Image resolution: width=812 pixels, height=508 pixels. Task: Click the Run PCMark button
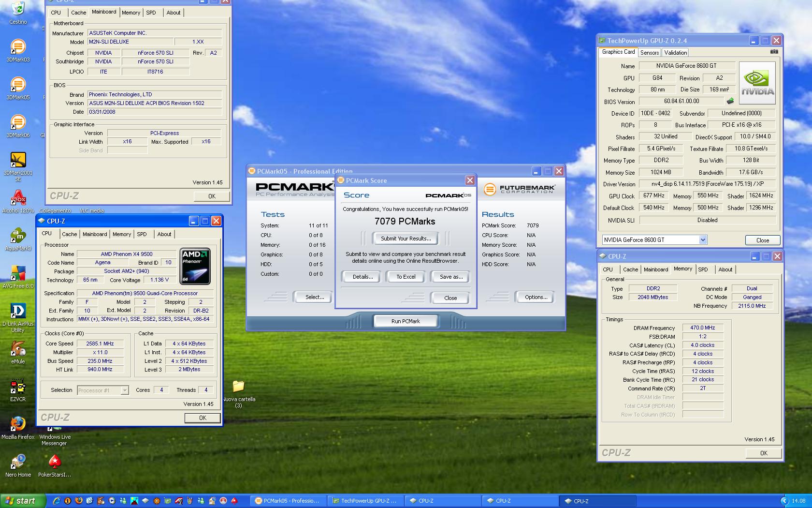tap(406, 321)
